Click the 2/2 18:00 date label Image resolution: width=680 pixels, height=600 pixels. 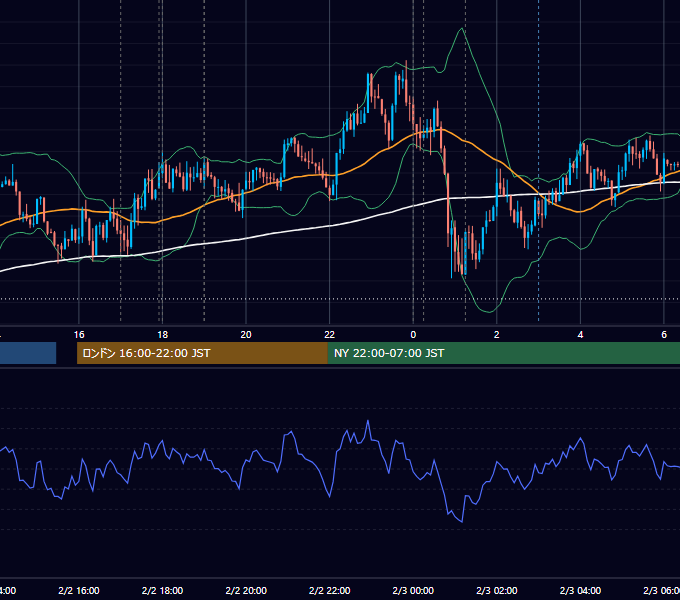[162, 590]
